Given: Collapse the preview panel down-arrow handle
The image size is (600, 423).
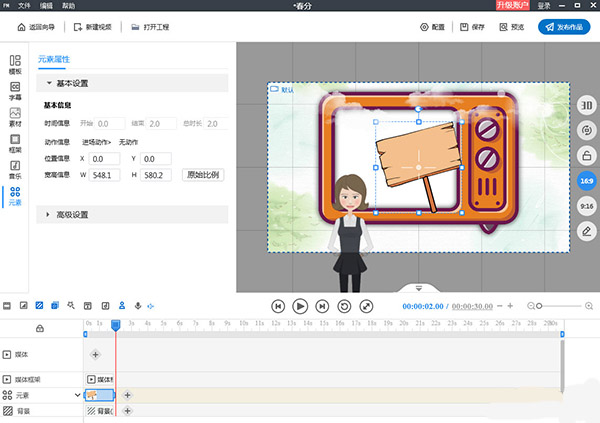Looking at the screenshot, I should pyautogui.click(x=419, y=288).
